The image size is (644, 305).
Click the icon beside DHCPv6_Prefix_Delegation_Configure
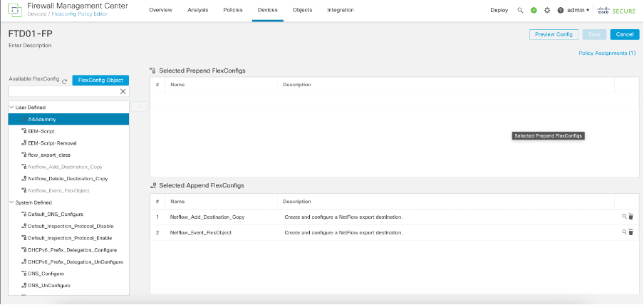[x=24, y=250]
